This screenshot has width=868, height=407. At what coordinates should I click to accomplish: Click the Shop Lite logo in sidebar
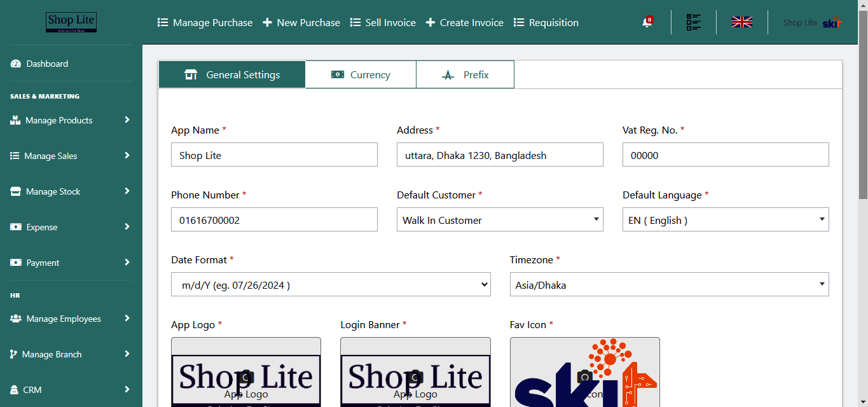tap(71, 22)
